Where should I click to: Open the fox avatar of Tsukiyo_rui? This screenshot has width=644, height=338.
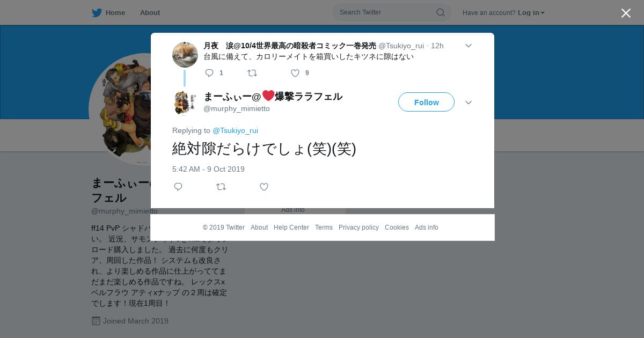pyautogui.click(x=185, y=55)
